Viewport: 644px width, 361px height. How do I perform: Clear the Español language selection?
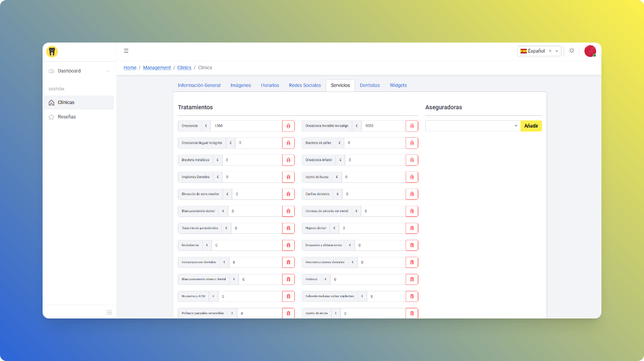550,51
